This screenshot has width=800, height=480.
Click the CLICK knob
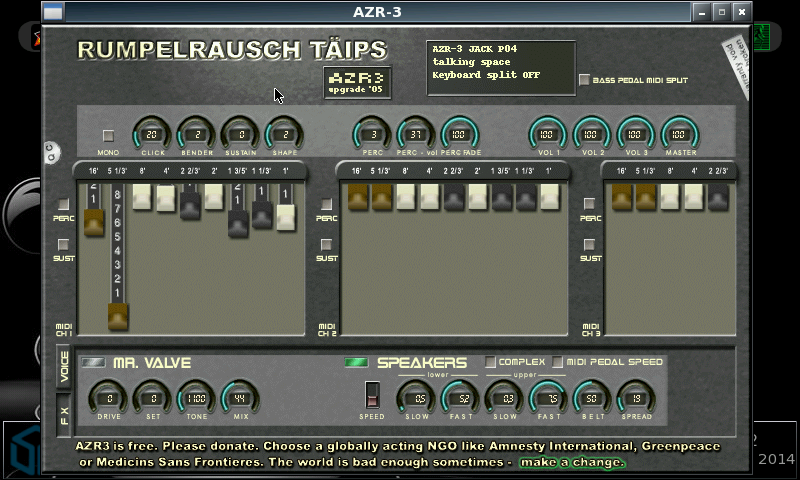tap(152, 135)
